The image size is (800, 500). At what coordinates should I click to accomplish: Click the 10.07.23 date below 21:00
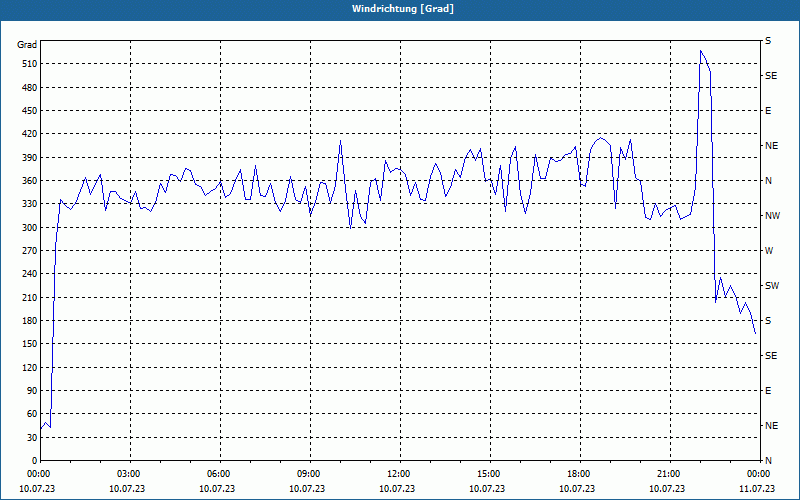pos(667,489)
